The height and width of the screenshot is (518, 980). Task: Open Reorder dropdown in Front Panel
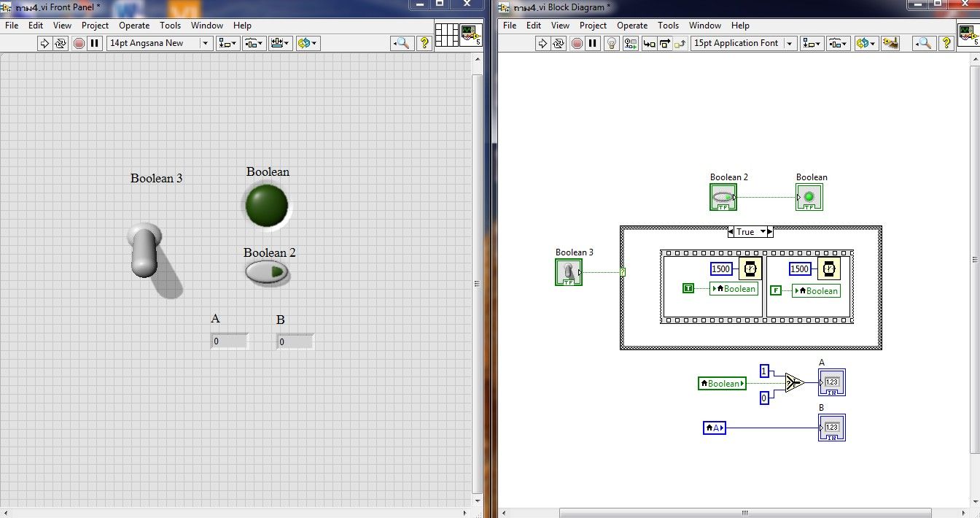pos(308,43)
